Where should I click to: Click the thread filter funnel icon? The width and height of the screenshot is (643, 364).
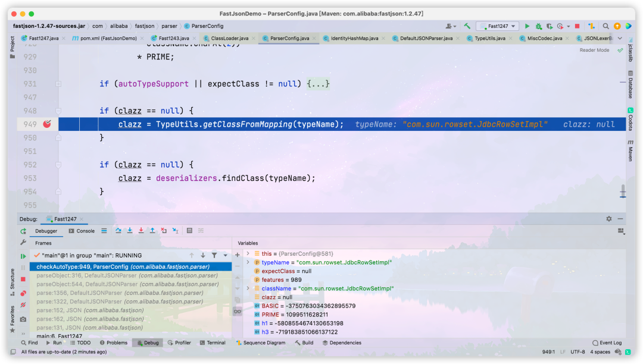[214, 255]
